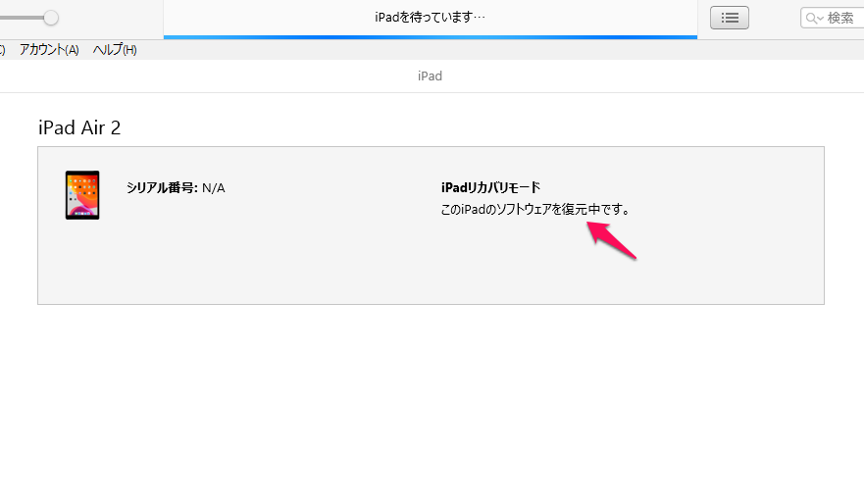
Task: Click 'このiPadのソフトウェアを復元中です。' text
Action: point(535,209)
